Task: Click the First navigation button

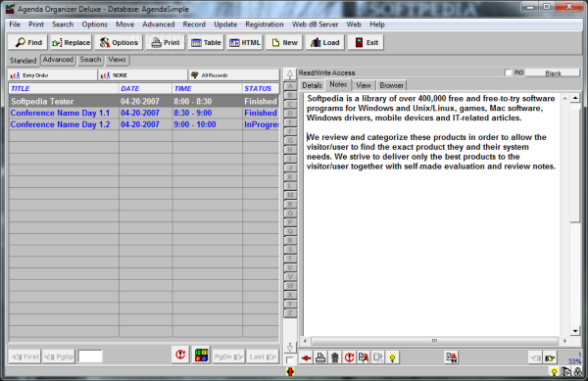Action: tap(24, 357)
